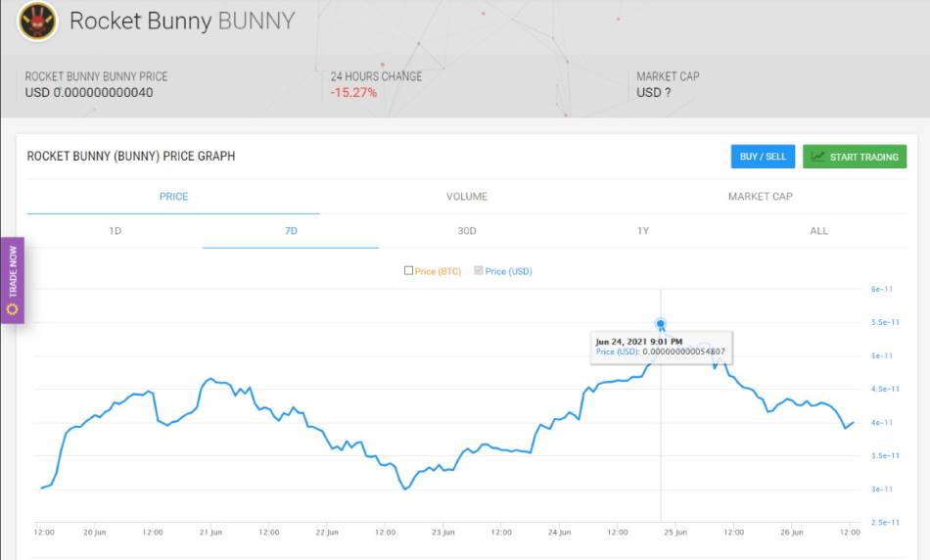Click the blue data point marker on graph
The height and width of the screenshot is (560, 930).
(x=660, y=324)
